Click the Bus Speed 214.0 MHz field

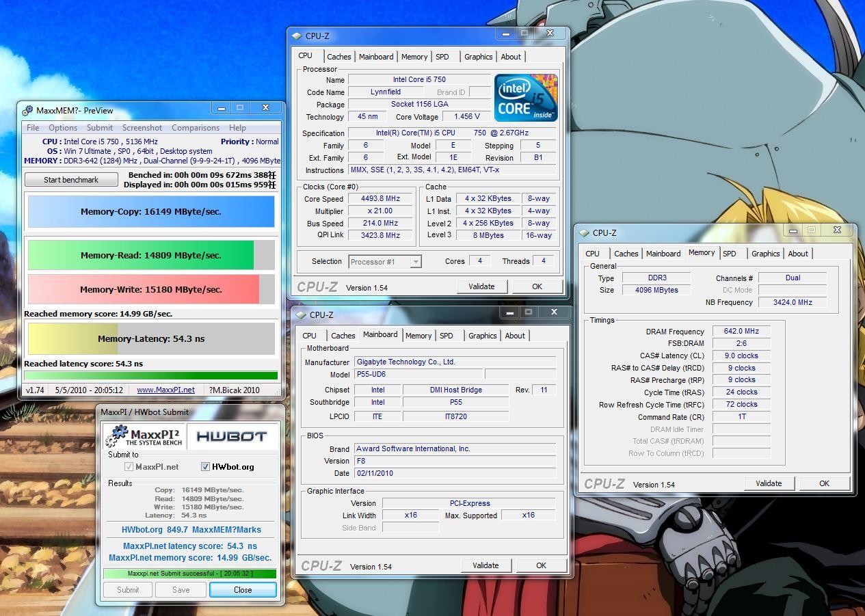tap(380, 224)
